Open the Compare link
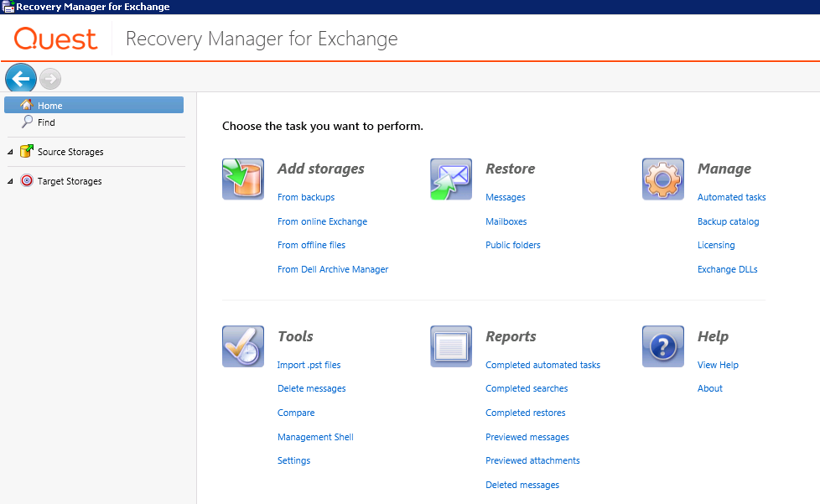The image size is (820, 504). coord(295,413)
